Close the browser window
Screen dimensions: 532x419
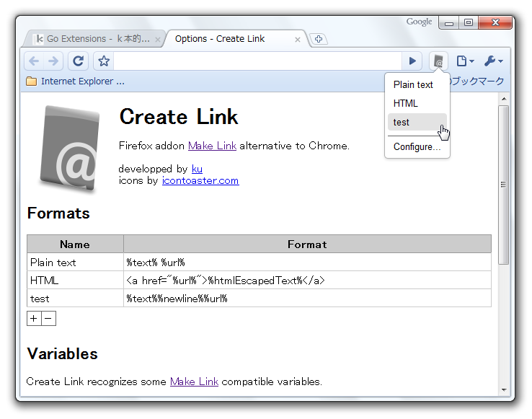[495, 23]
